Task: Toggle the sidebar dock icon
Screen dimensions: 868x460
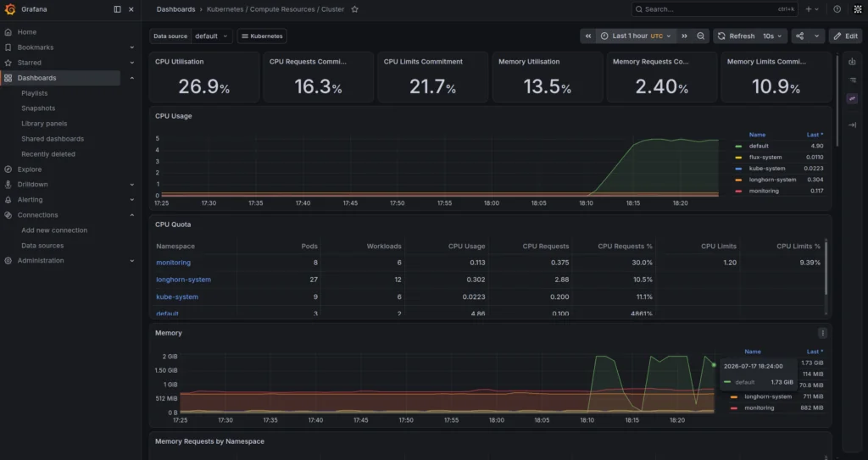Action: (117, 9)
